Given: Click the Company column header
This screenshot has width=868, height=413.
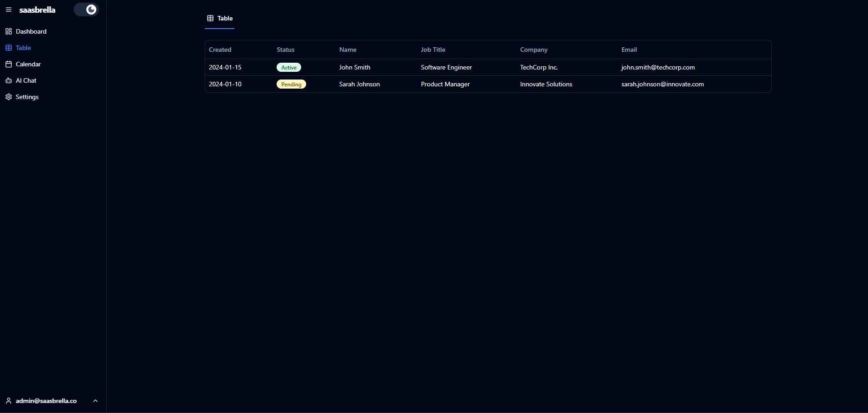Looking at the screenshot, I should click(x=534, y=50).
